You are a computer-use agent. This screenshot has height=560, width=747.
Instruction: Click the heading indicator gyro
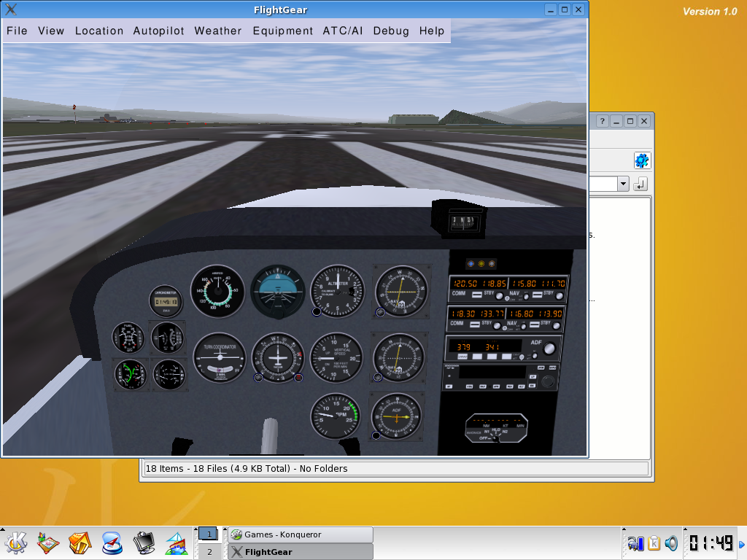[278, 357]
